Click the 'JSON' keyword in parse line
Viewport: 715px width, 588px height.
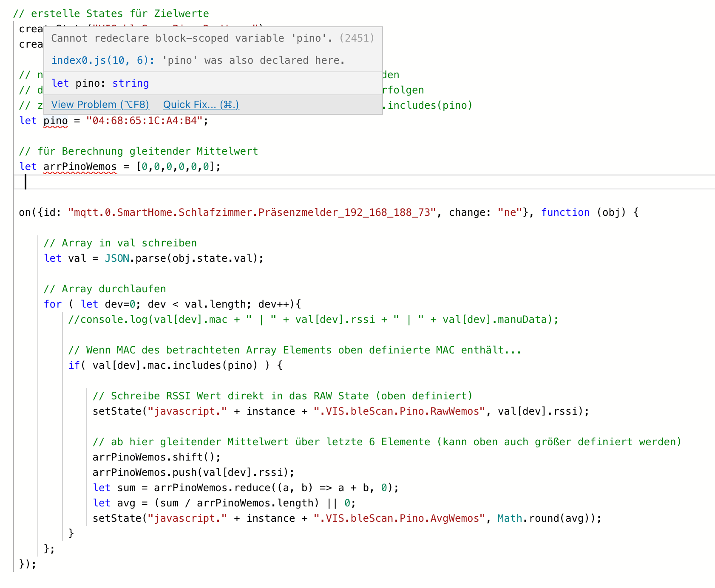[x=117, y=258]
